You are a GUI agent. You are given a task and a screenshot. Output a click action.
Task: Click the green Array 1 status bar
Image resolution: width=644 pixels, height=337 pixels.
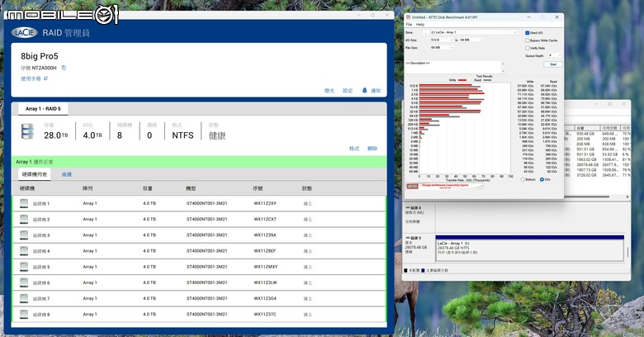click(x=199, y=162)
